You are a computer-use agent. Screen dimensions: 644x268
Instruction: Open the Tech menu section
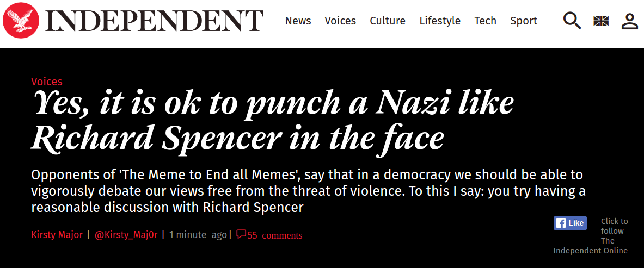pos(485,21)
